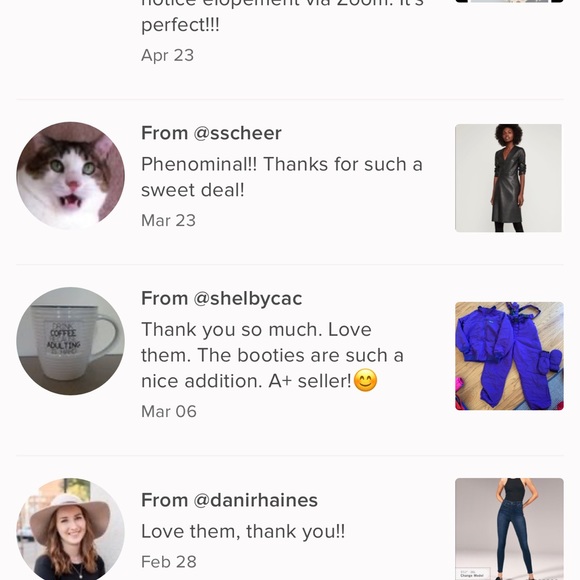
Task: Open the cat avatar of @sscheer
Action: 71,176
